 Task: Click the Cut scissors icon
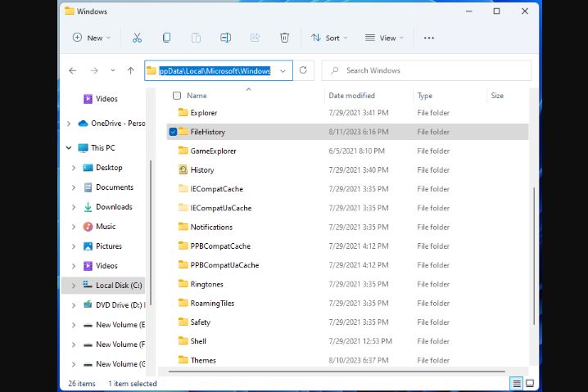[x=138, y=38]
